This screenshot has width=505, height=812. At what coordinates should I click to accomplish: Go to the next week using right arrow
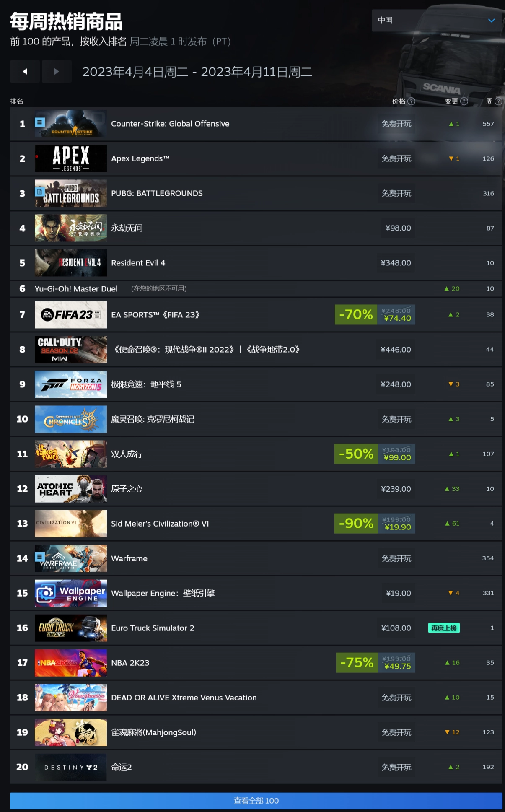[57, 71]
